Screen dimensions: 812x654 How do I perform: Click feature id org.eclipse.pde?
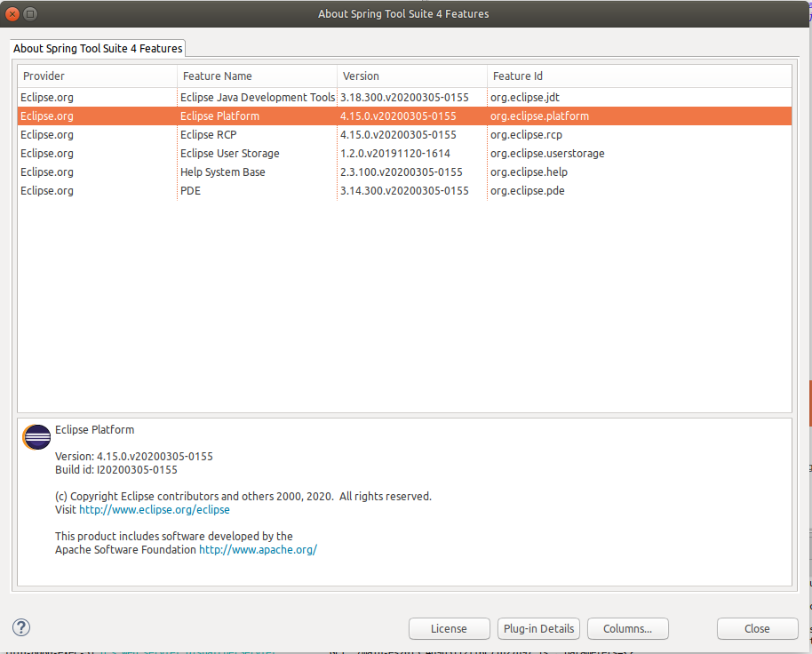(527, 190)
